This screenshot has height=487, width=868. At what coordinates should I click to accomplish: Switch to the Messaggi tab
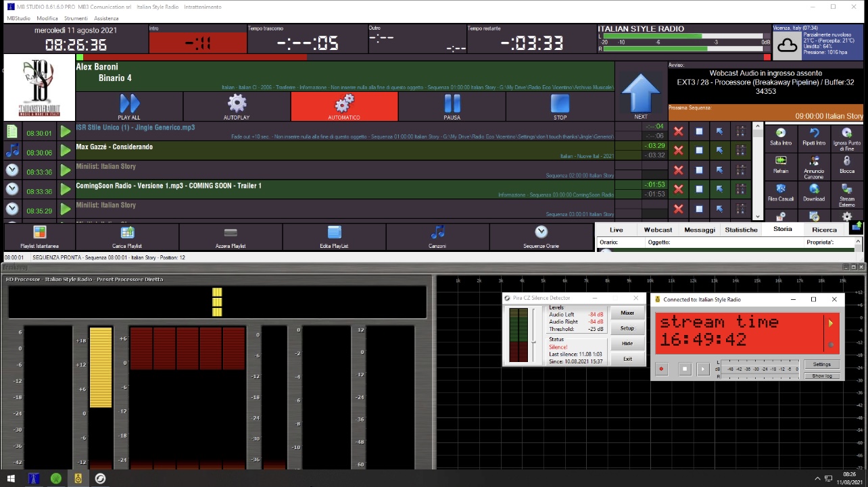point(700,230)
